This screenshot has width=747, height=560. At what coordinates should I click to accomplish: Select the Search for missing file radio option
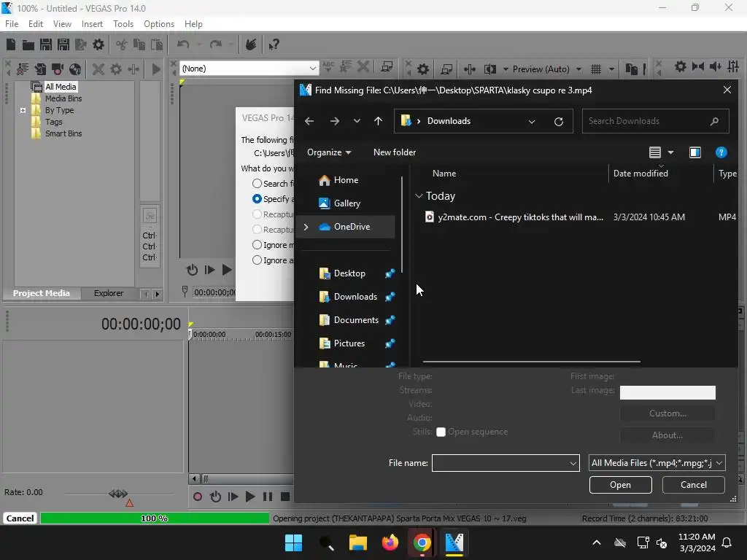point(257,183)
